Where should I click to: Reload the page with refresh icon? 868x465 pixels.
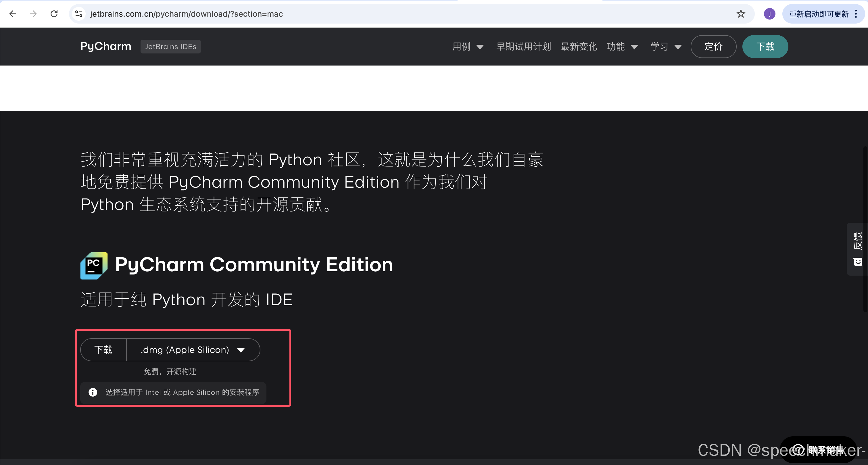coord(54,14)
